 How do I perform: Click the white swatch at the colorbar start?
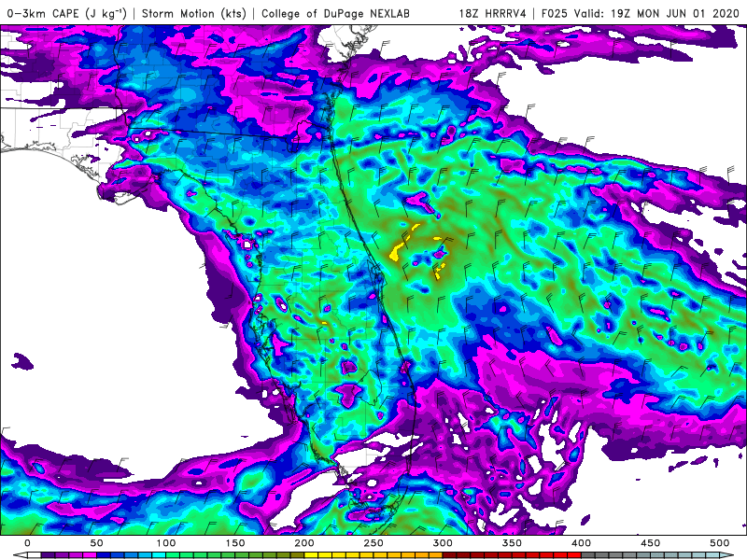click(x=35, y=554)
